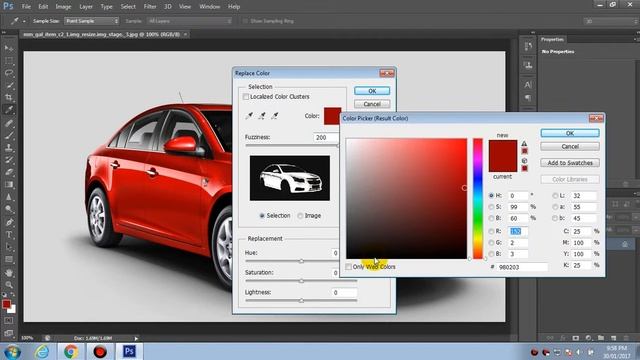Select the Hand tool

(9, 273)
